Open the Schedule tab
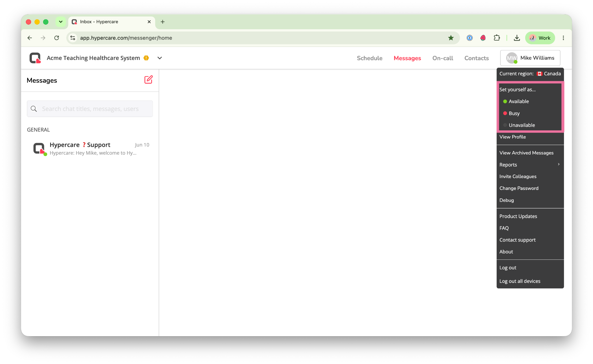Viewport: 593px width, 364px height. tap(369, 58)
